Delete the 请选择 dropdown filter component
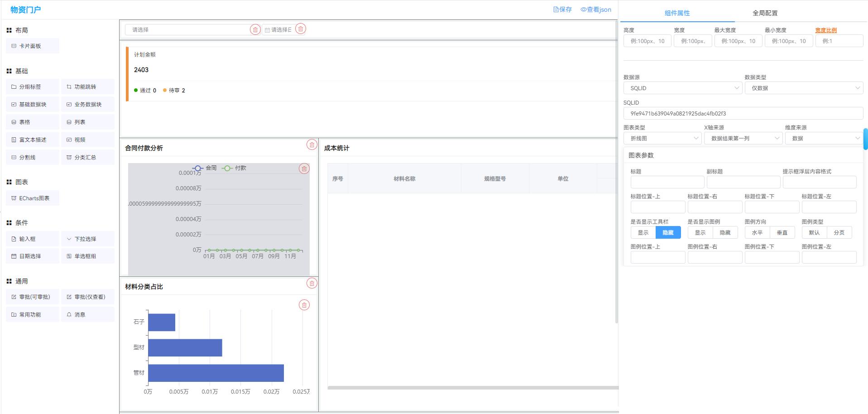Screen dimensions: 868x414 (255, 29)
